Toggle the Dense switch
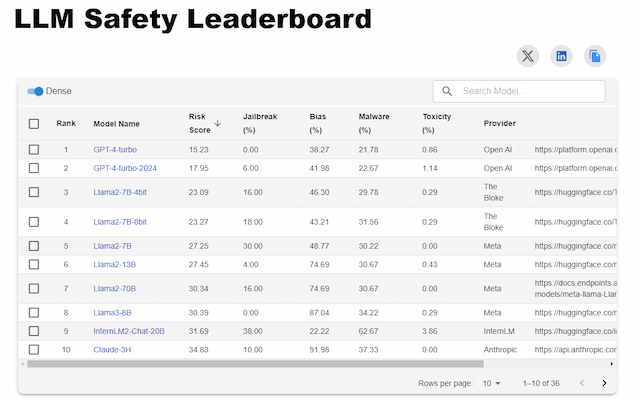Screen dimensions: 640x400 (x=35, y=91)
